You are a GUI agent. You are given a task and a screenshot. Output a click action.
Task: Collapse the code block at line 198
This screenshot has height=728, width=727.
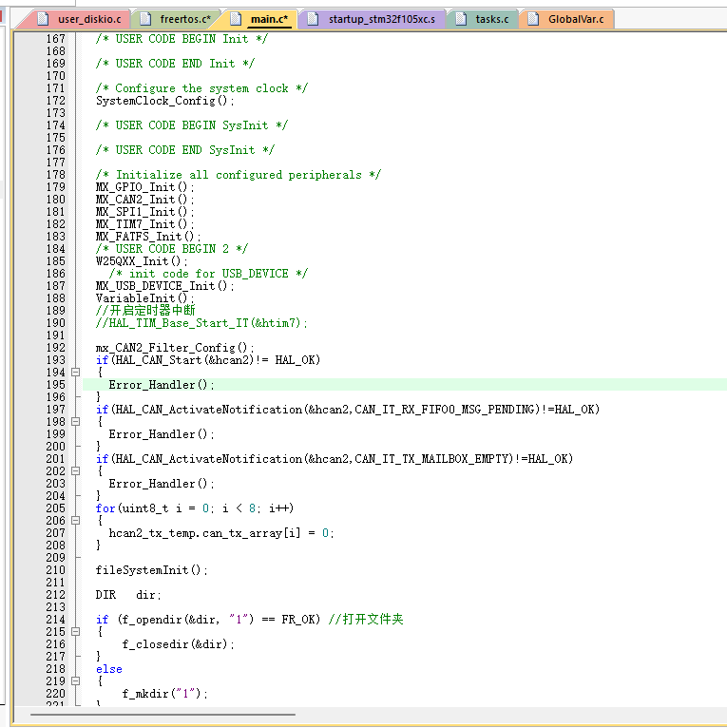click(76, 422)
